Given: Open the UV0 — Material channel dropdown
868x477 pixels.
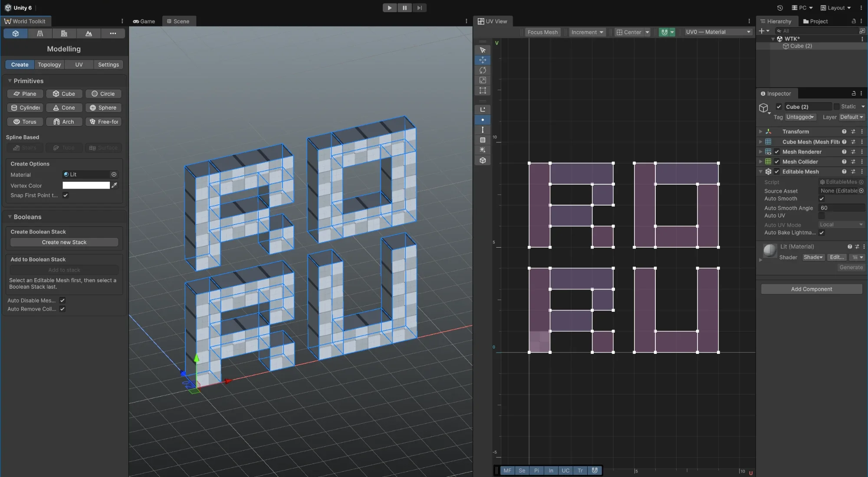Looking at the screenshot, I should click(x=718, y=32).
